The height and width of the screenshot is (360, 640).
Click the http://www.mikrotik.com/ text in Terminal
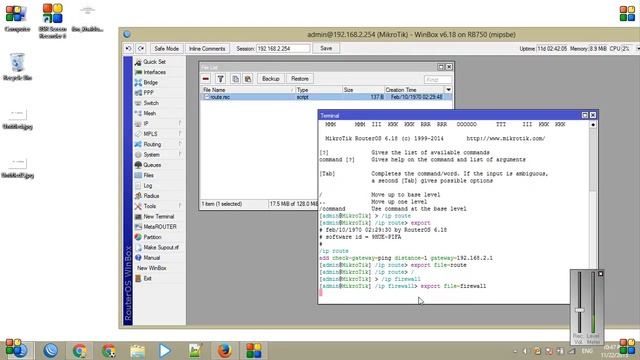coord(506,138)
